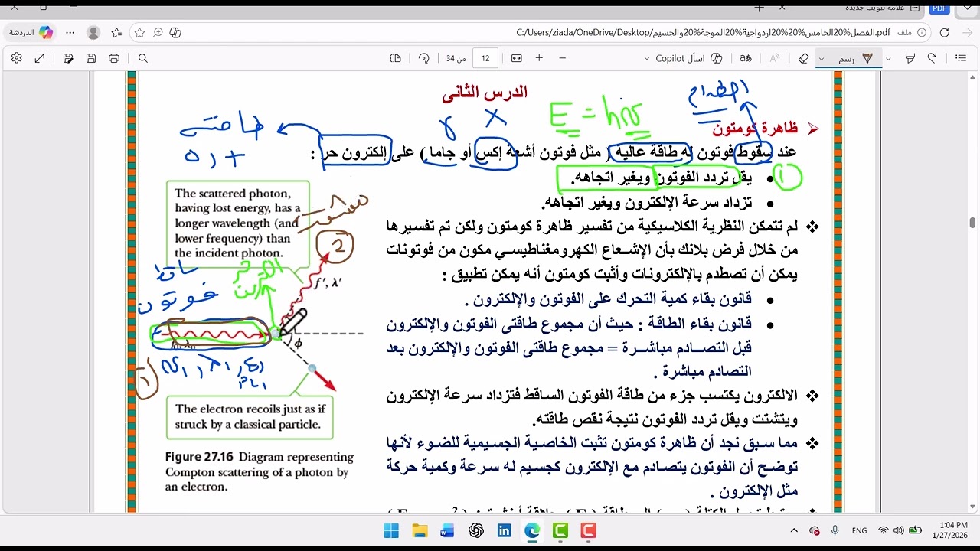
Task: Zoom out with minus icon
Action: (x=562, y=58)
